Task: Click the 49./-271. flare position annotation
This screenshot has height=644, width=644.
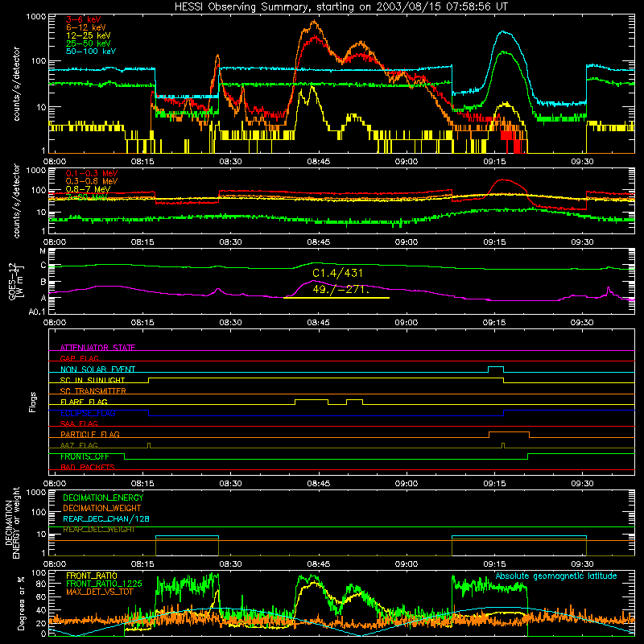Action: [341, 289]
